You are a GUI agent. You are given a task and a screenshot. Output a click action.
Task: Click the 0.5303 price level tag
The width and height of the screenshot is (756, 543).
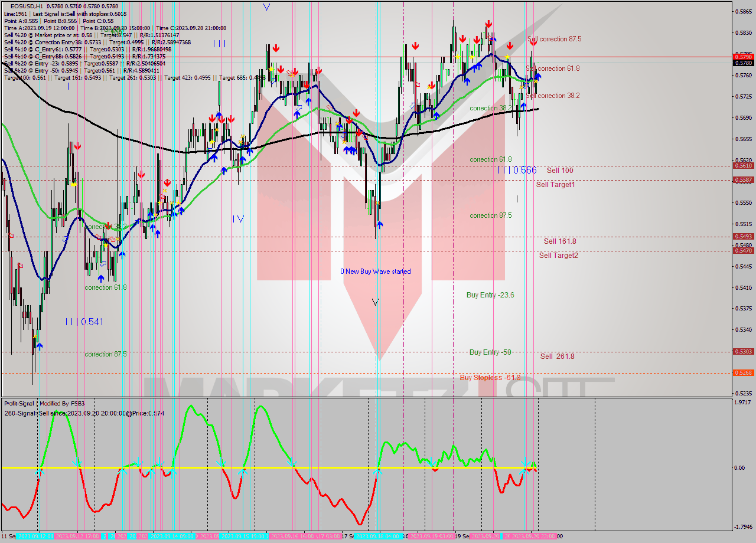[x=743, y=352]
